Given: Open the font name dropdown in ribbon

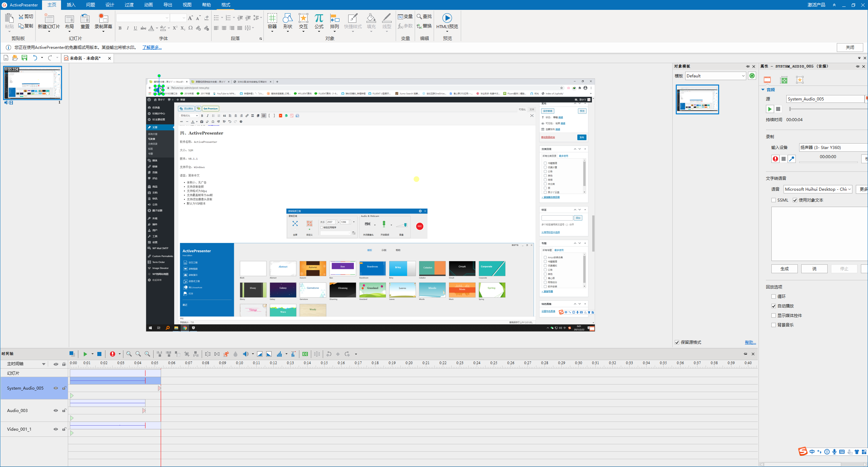Looking at the screenshot, I should (167, 18).
